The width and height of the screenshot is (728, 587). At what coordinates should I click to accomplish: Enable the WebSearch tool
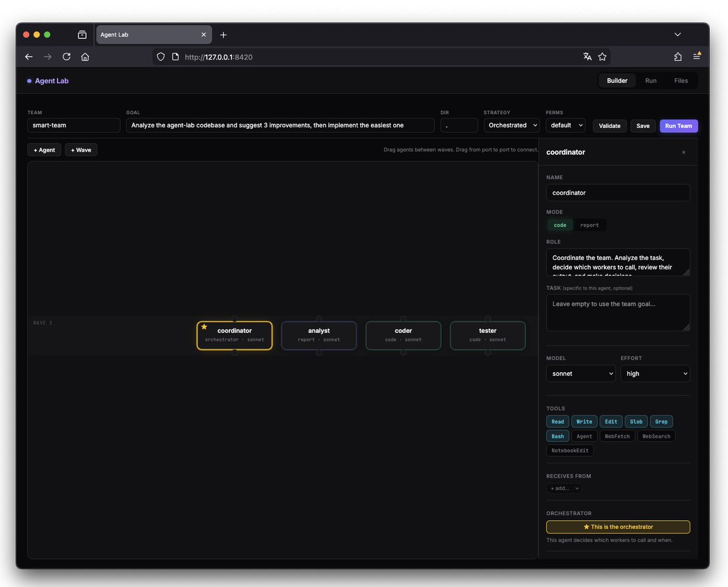coord(656,436)
